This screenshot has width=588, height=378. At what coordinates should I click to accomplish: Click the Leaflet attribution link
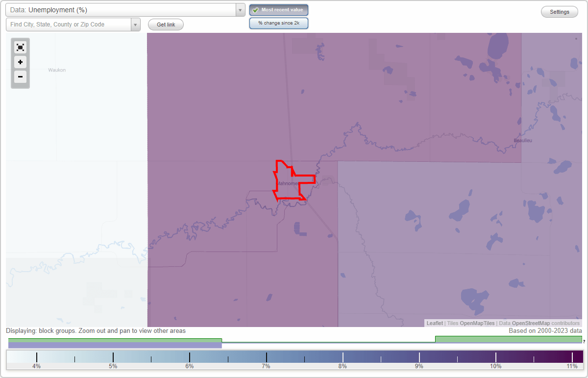pyautogui.click(x=434, y=323)
